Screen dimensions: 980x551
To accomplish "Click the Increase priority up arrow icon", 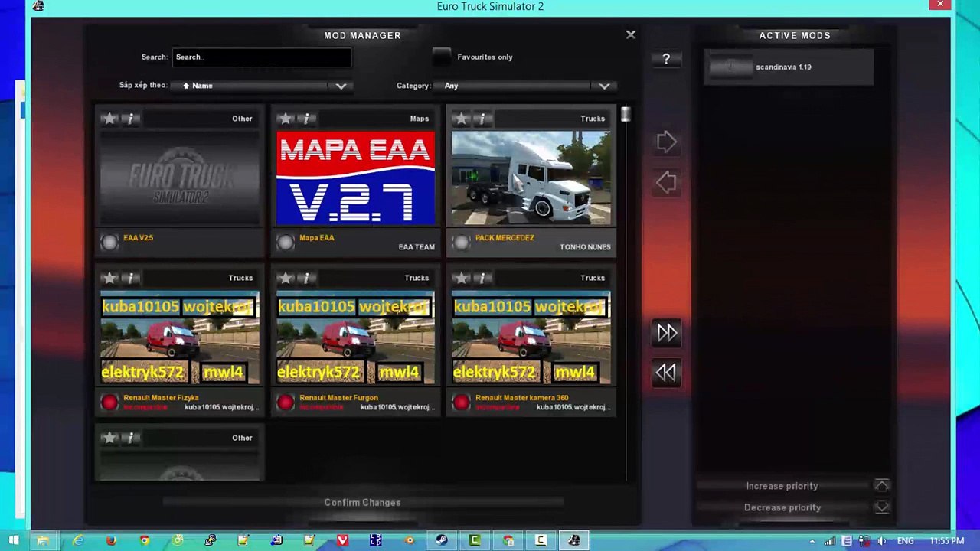I will point(881,486).
